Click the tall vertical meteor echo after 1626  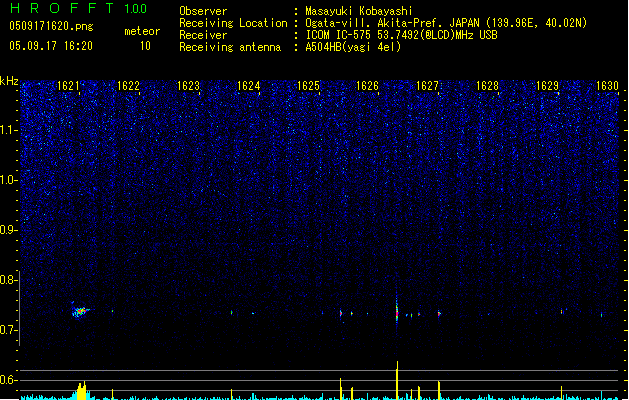[x=397, y=311]
